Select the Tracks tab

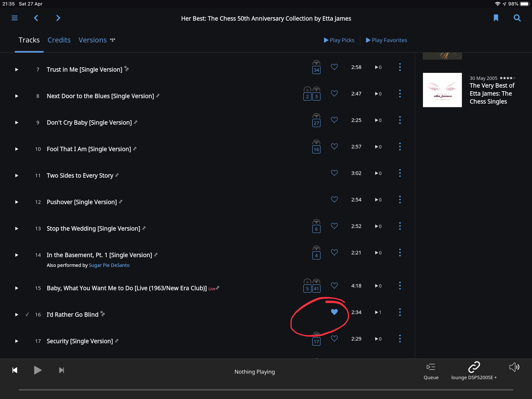(x=29, y=40)
